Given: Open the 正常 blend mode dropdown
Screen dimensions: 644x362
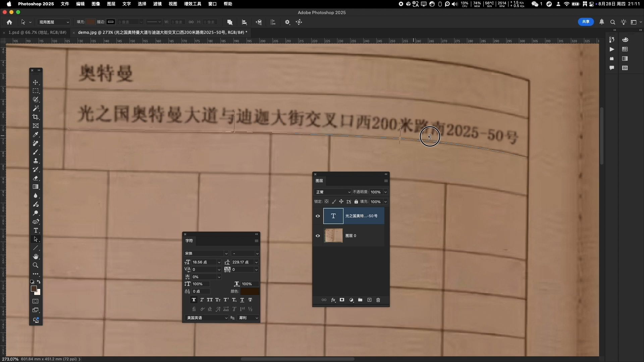Looking at the screenshot, I should click(x=332, y=192).
